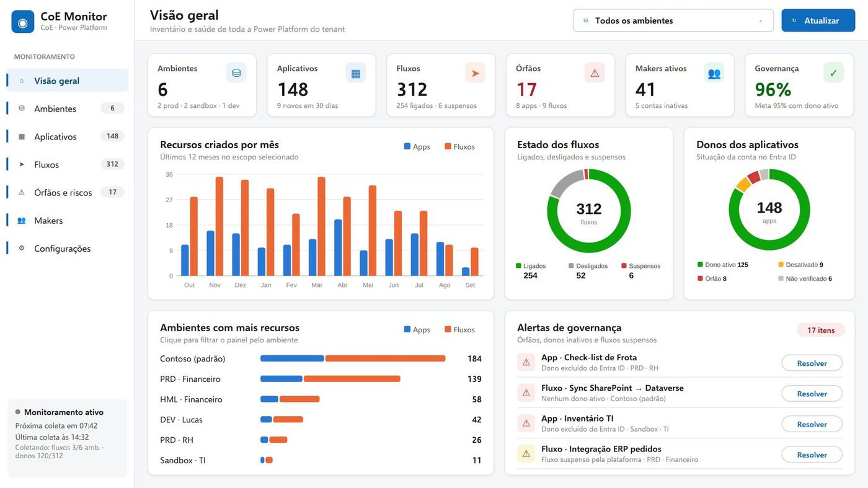The height and width of the screenshot is (488, 868).
Task: Click the Estado dos fluxos donut chart center
Action: tap(589, 211)
